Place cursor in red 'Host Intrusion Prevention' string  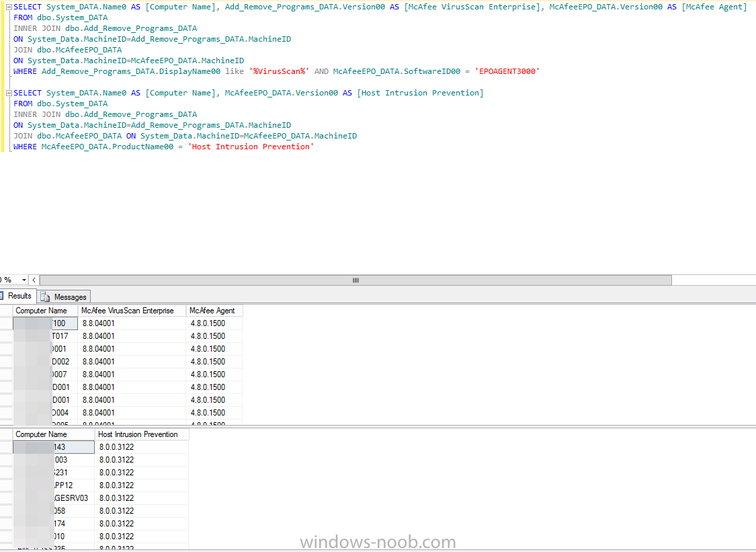pos(251,147)
